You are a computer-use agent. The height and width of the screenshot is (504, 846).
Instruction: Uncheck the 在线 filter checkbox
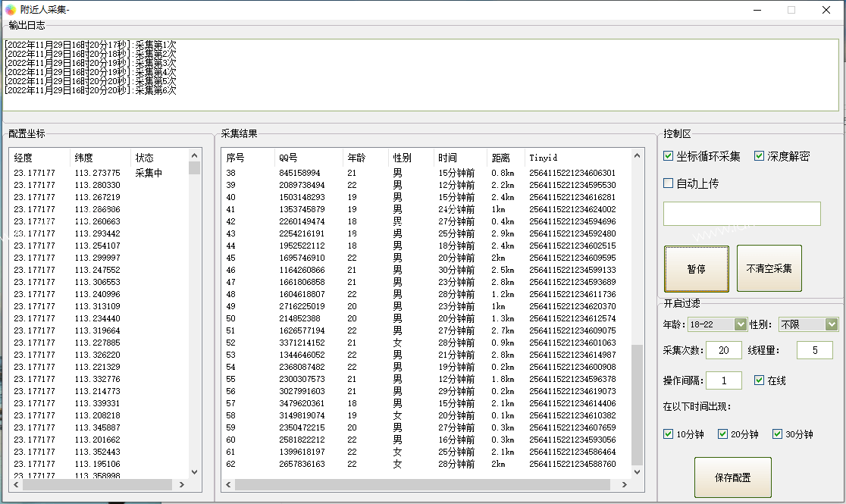tap(759, 380)
